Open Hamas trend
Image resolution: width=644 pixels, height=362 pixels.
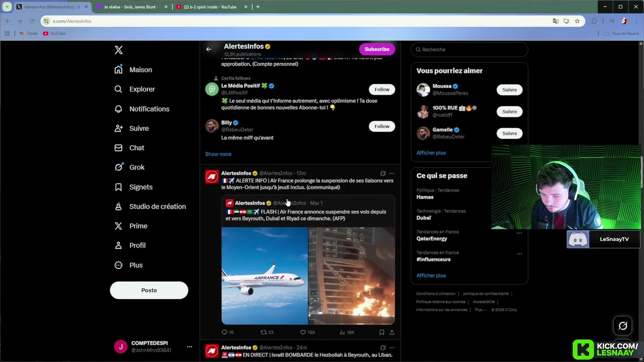425,197
